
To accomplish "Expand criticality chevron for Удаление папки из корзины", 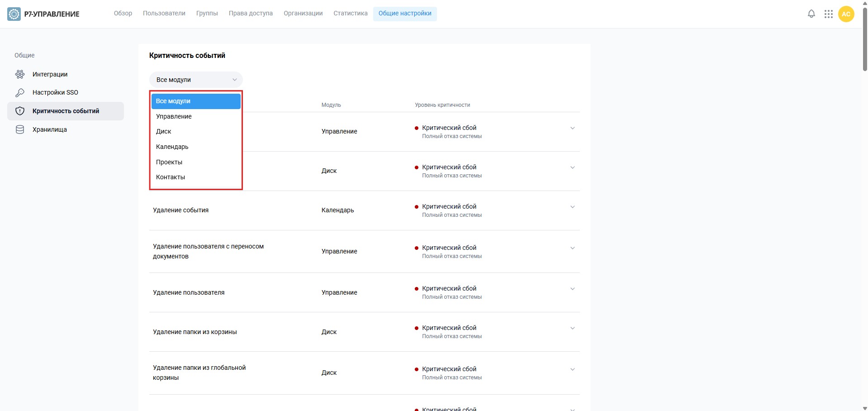I will click(x=573, y=328).
